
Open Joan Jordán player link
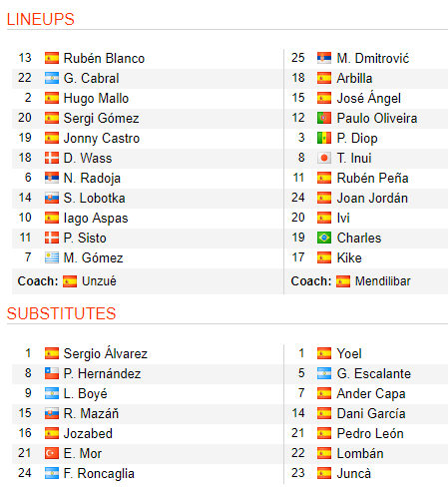coord(372,198)
